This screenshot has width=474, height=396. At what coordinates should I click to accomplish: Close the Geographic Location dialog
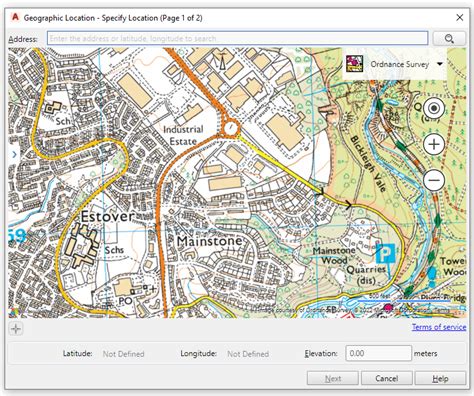pos(460,18)
